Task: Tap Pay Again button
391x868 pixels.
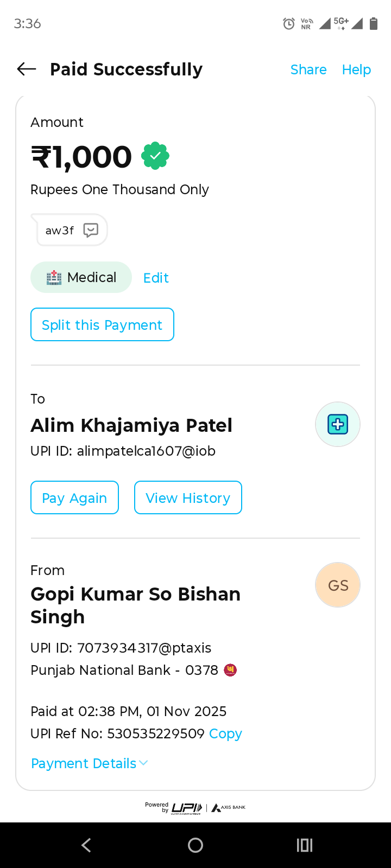Action: (74, 497)
